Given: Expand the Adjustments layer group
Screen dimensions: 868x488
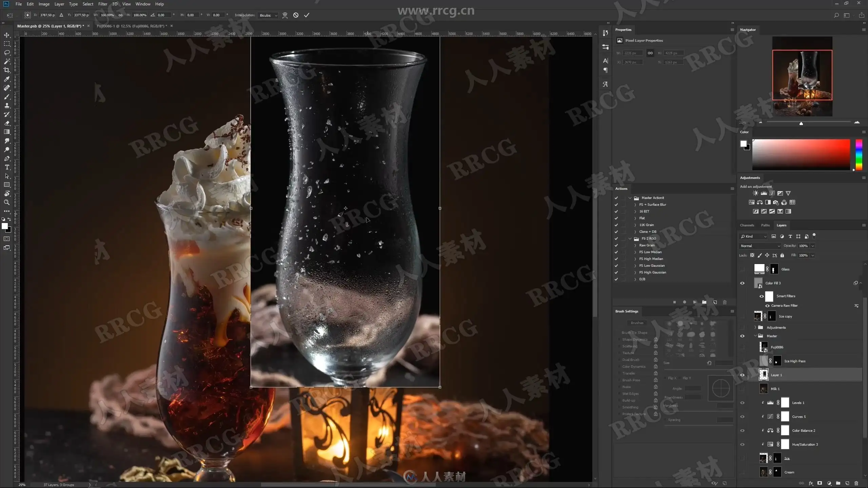Looking at the screenshot, I should pyautogui.click(x=755, y=327).
